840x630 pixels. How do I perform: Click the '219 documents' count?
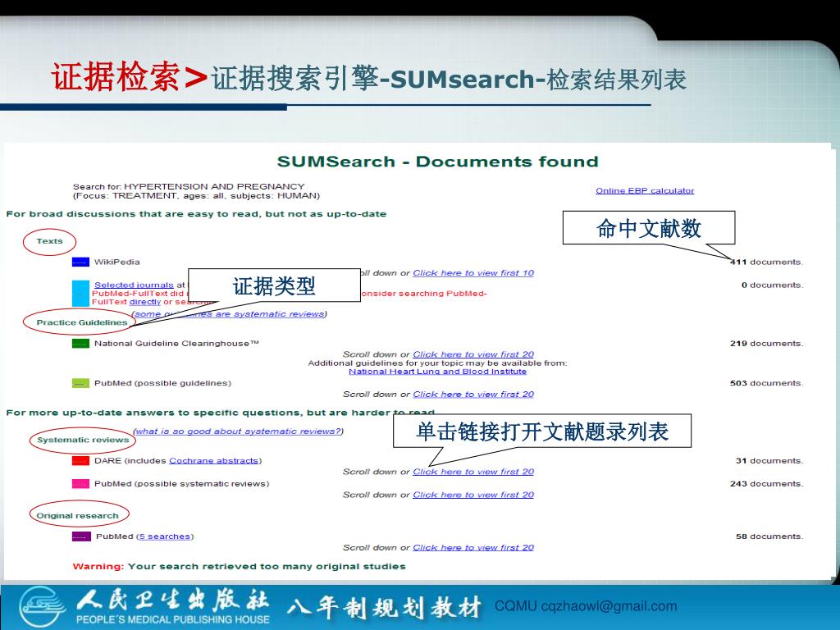tap(766, 344)
